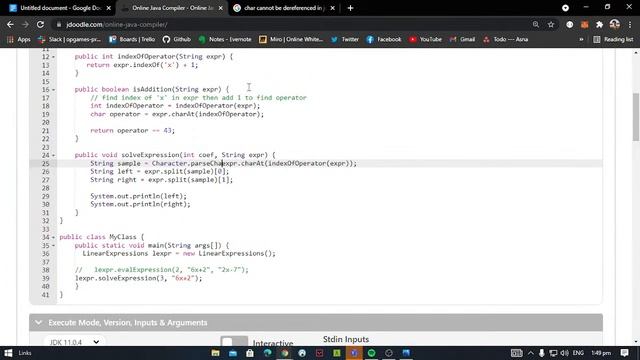Open the zoom magnifier in address bar
This screenshot has height=360, width=640.
point(536,24)
